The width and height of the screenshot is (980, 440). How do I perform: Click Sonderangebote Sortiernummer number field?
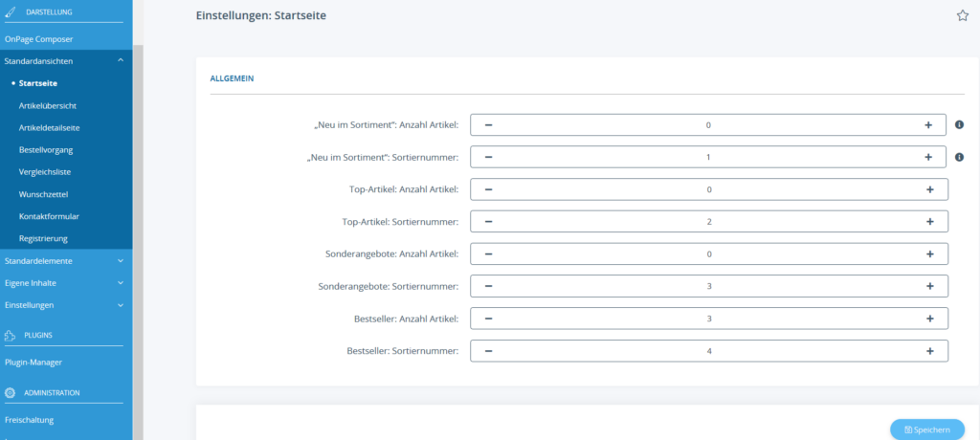(x=709, y=286)
